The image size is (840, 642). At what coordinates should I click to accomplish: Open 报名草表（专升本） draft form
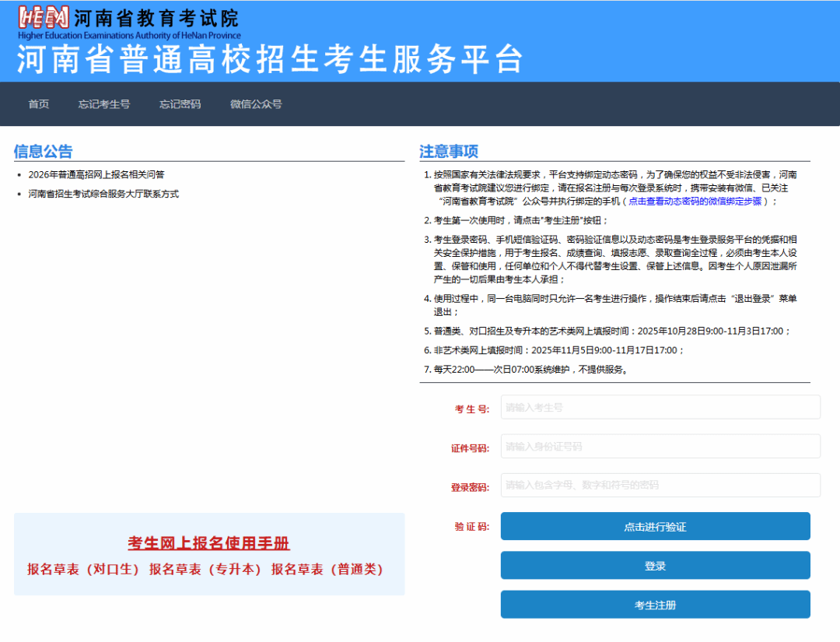205,570
